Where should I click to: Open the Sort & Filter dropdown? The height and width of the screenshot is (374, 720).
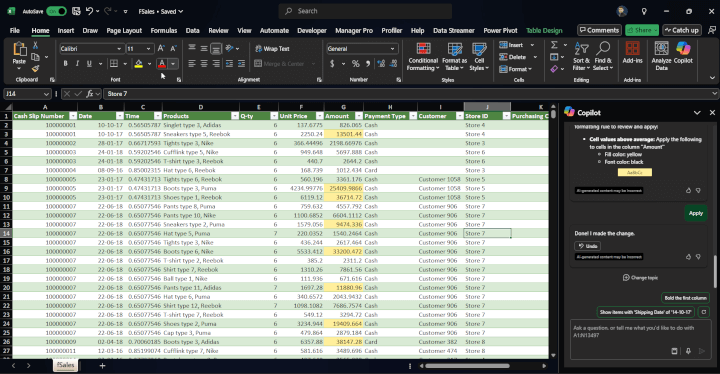[x=581, y=56]
